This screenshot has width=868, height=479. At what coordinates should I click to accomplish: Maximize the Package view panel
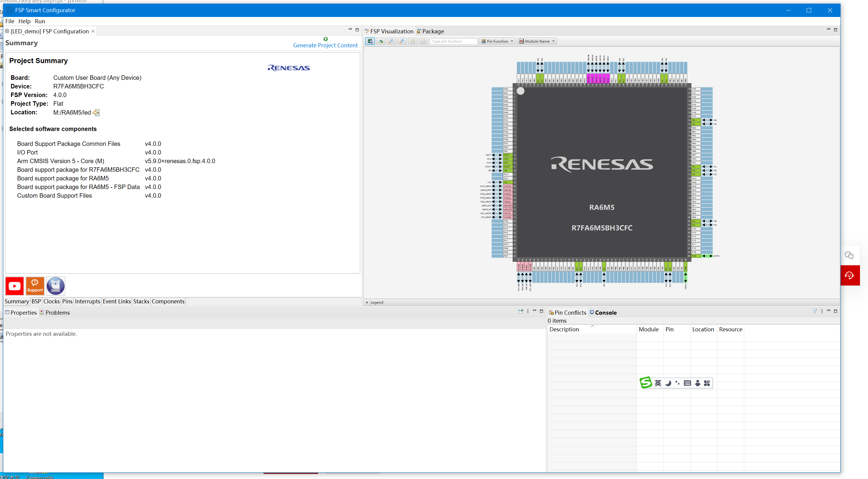click(836, 30)
